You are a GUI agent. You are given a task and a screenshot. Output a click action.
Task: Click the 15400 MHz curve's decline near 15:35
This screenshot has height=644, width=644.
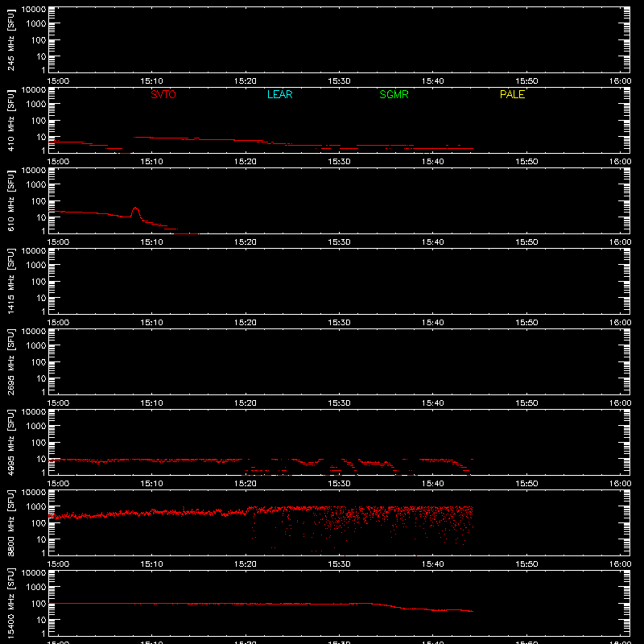(x=388, y=605)
